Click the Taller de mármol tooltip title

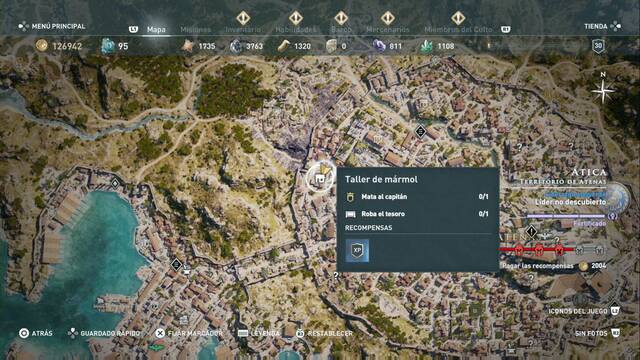click(x=381, y=179)
